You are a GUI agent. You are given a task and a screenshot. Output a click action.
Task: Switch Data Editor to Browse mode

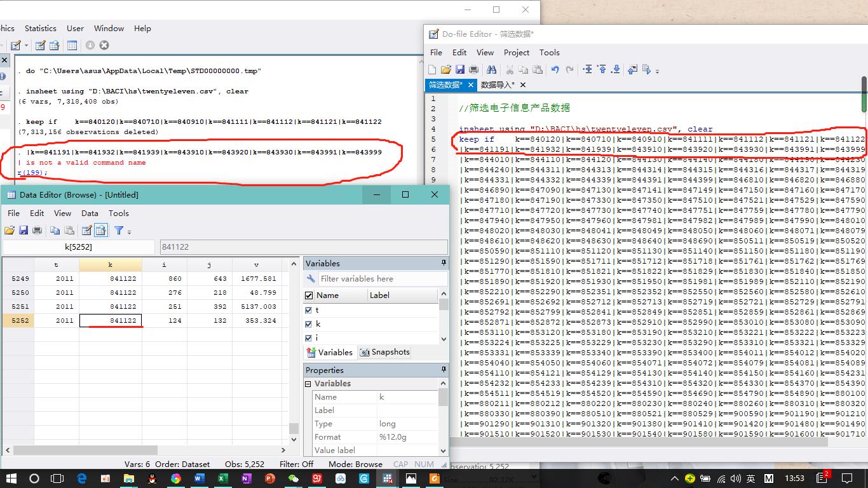[x=100, y=230]
